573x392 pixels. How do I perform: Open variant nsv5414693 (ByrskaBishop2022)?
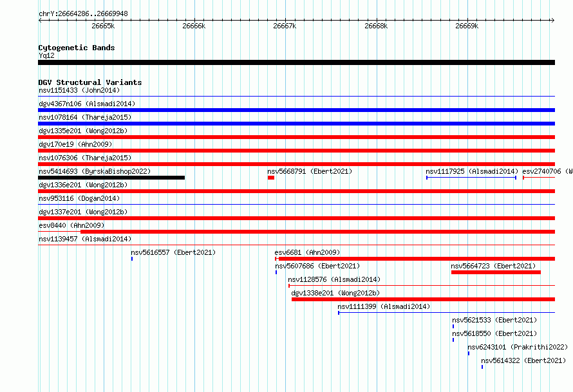coord(95,171)
